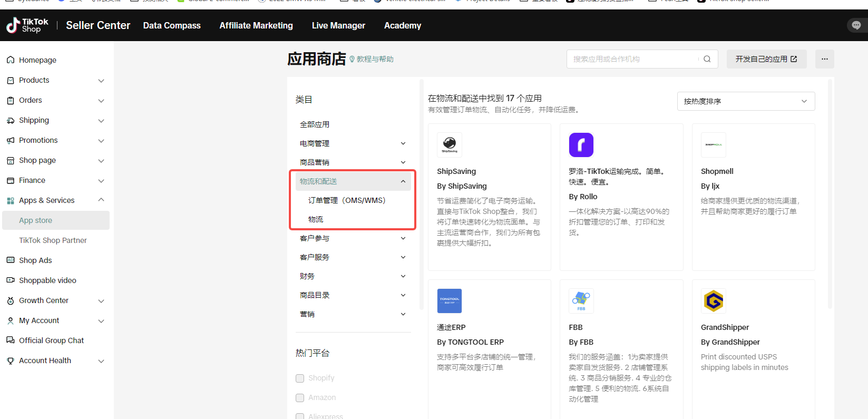Image resolution: width=868 pixels, height=419 pixels.
Task: Check the Shopify platform checkbox
Action: pos(300,378)
